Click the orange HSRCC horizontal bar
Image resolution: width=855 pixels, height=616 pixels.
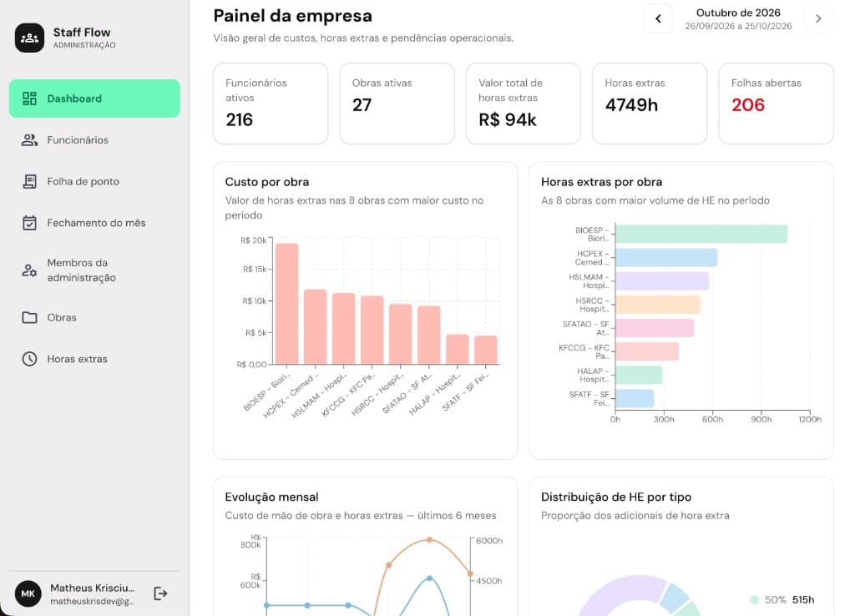(x=658, y=304)
